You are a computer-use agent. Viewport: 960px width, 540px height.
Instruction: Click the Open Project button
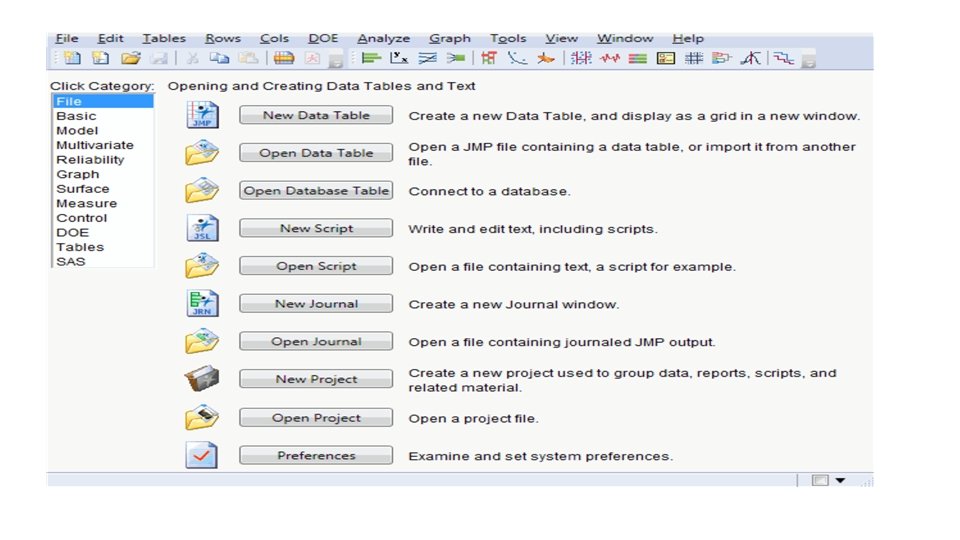[316, 418]
